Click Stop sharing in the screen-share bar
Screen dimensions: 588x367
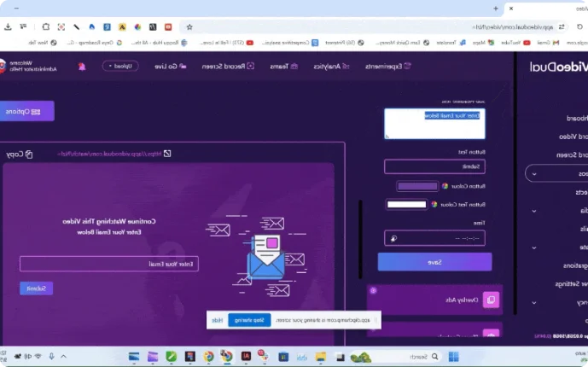tap(259, 320)
